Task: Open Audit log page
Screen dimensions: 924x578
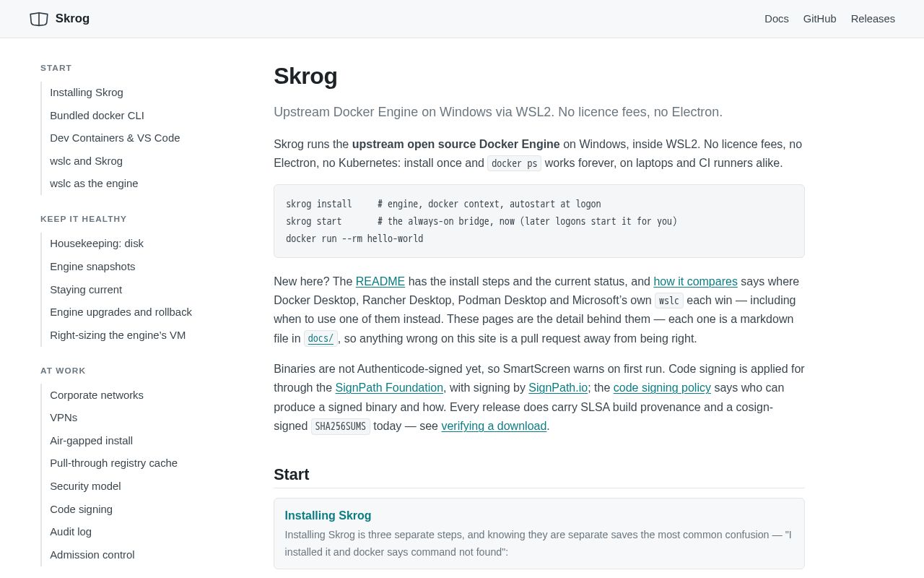Action: [71, 532]
